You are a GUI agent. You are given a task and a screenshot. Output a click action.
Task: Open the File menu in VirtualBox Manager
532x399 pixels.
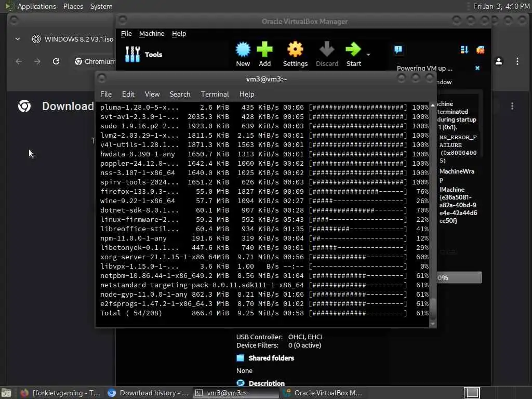pos(126,34)
